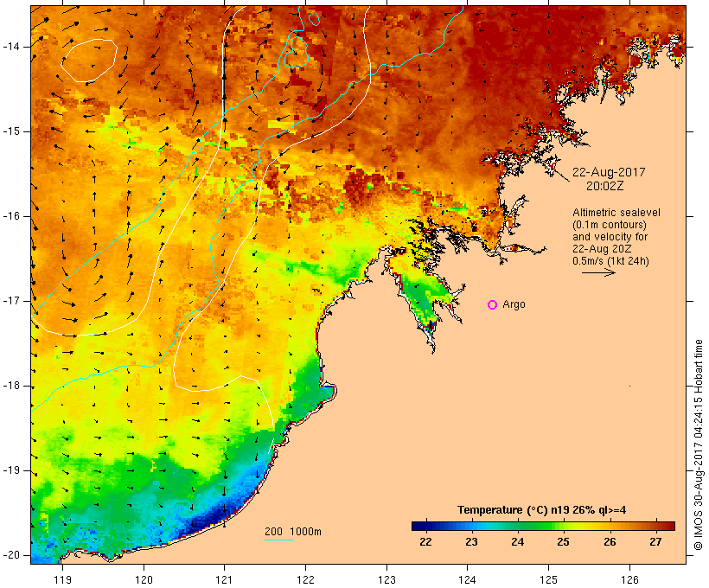Click the '120' longitude axis label
This screenshot has height=588, width=709.
(144, 579)
